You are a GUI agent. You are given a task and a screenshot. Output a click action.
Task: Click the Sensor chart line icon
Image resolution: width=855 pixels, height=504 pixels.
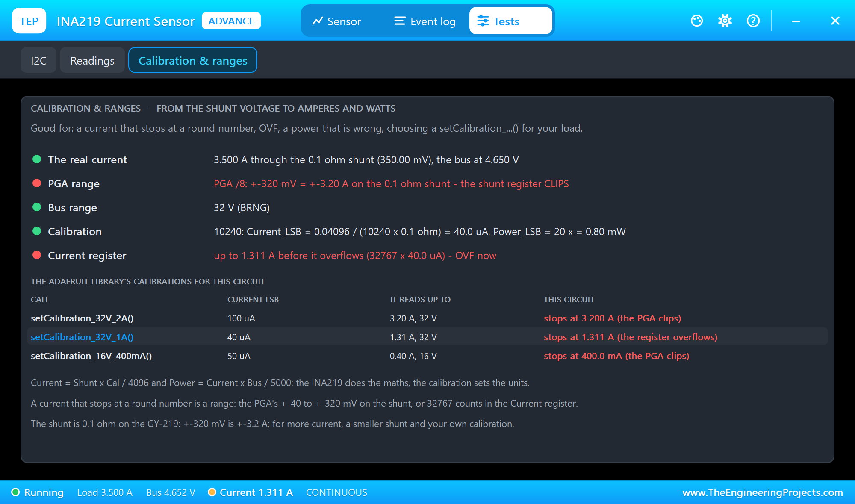coord(317,21)
